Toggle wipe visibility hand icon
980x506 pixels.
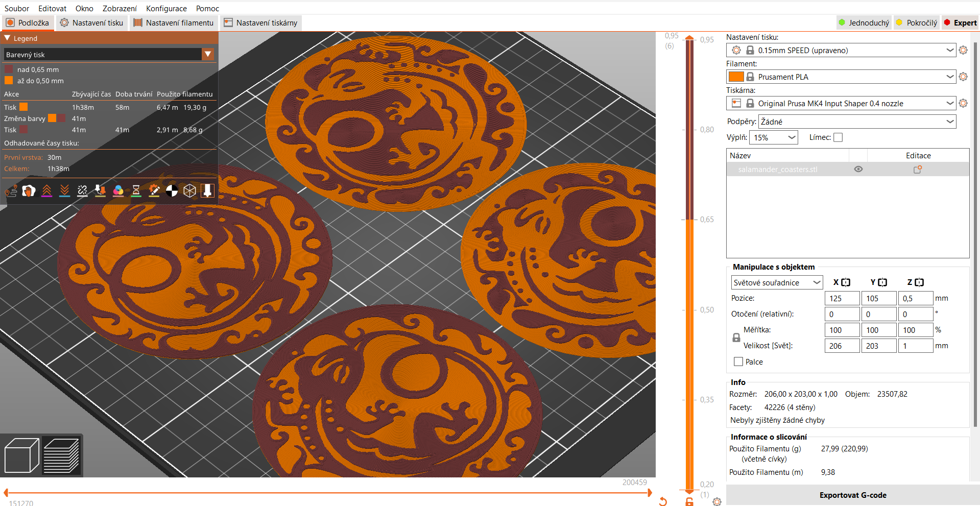tap(29, 191)
